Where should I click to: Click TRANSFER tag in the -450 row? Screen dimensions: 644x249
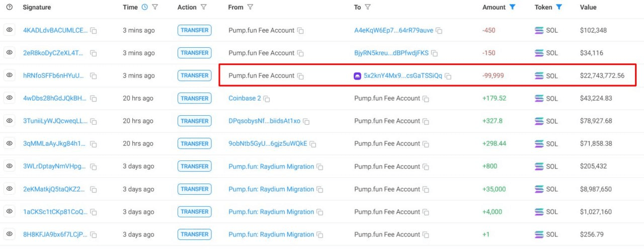(195, 30)
